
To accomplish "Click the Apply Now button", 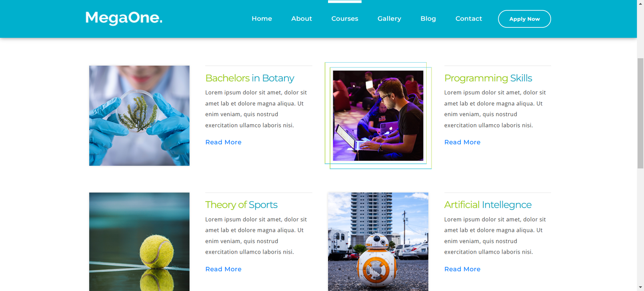I will coord(524,19).
